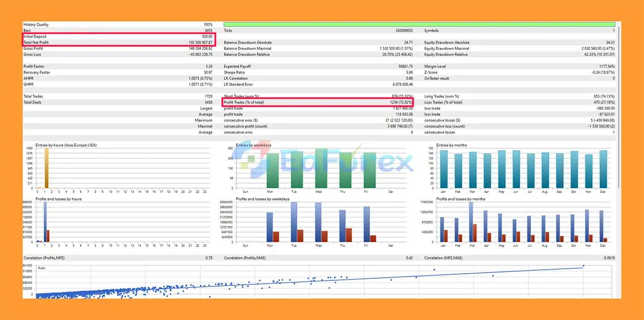Click the blue hour-1 bar in Profits by hours
Screen dimensions: 644x320
coord(45,222)
